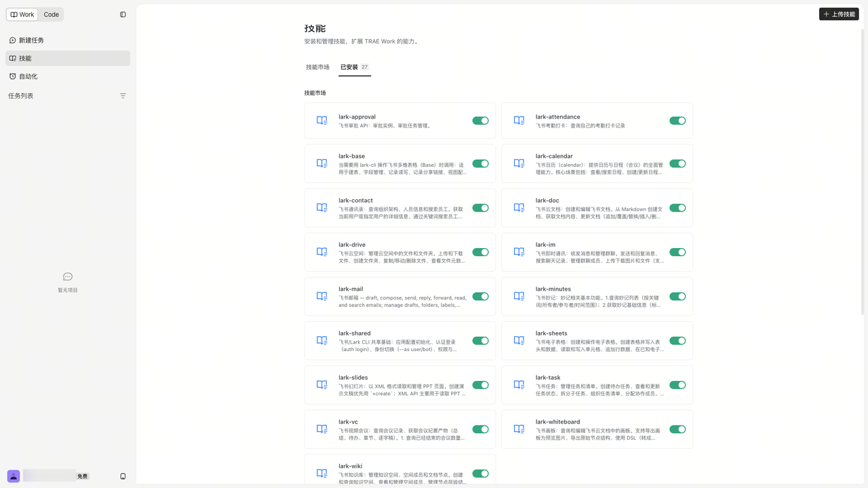This screenshot has width=868, height=488.
Task: Click the lark-whiteboard skill title
Action: [558, 422]
